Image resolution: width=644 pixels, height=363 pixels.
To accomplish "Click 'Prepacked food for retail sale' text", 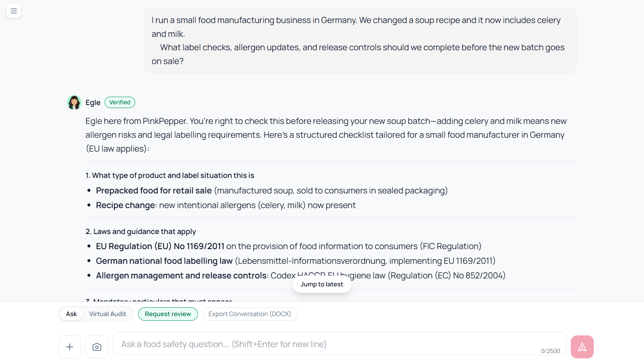I will coord(154,191).
